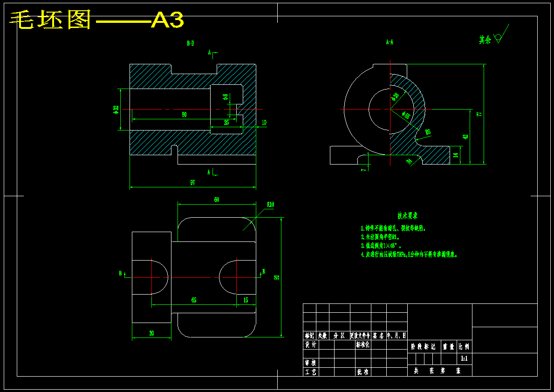
Task: Select the 批准 cell label
Action: (363, 372)
